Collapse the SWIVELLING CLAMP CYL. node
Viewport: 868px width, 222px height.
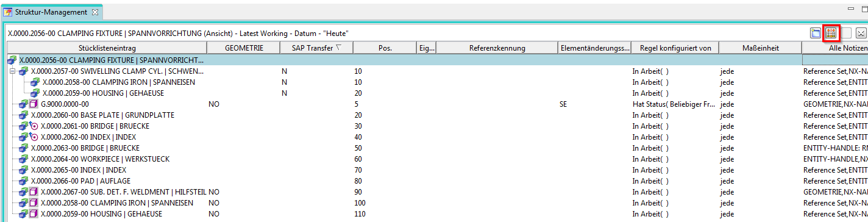(x=12, y=71)
